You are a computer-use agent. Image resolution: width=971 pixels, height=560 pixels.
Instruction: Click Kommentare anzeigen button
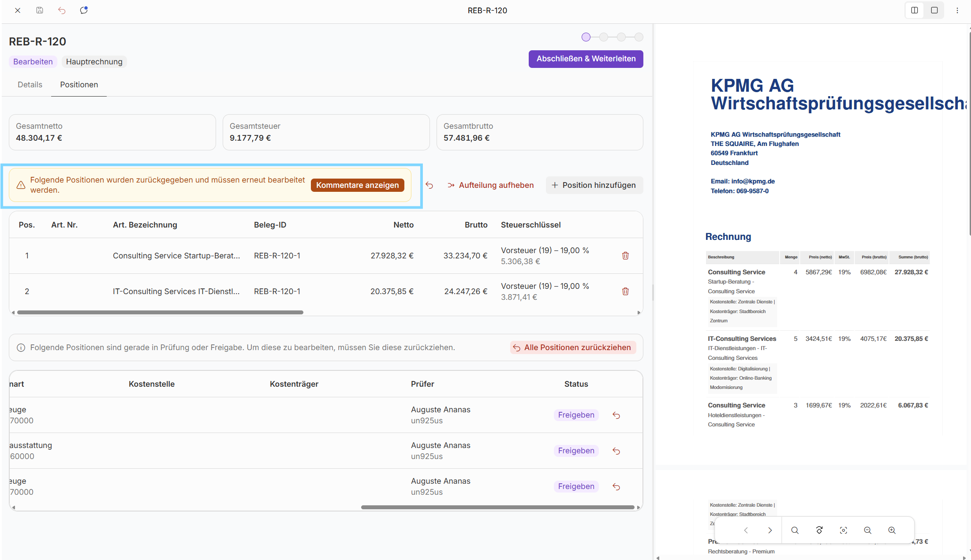click(357, 185)
